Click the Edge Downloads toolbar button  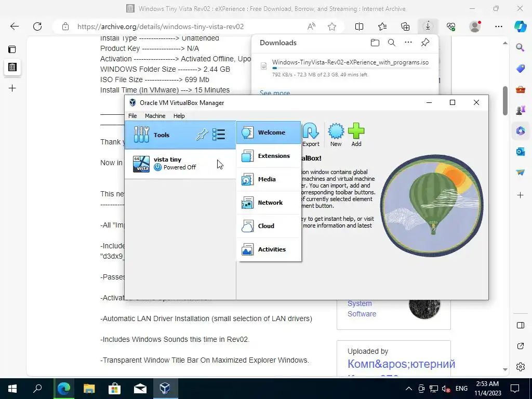[428, 26]
